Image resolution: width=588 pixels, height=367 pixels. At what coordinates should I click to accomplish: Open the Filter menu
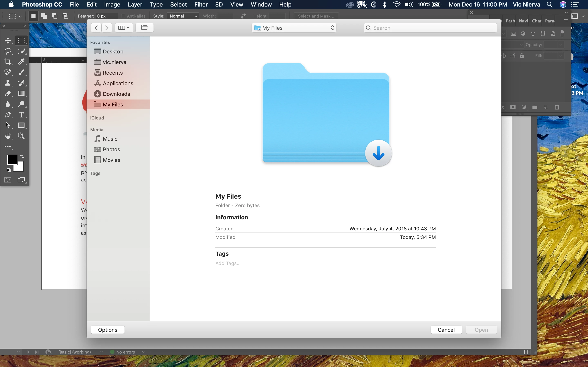tap(201, 5)
